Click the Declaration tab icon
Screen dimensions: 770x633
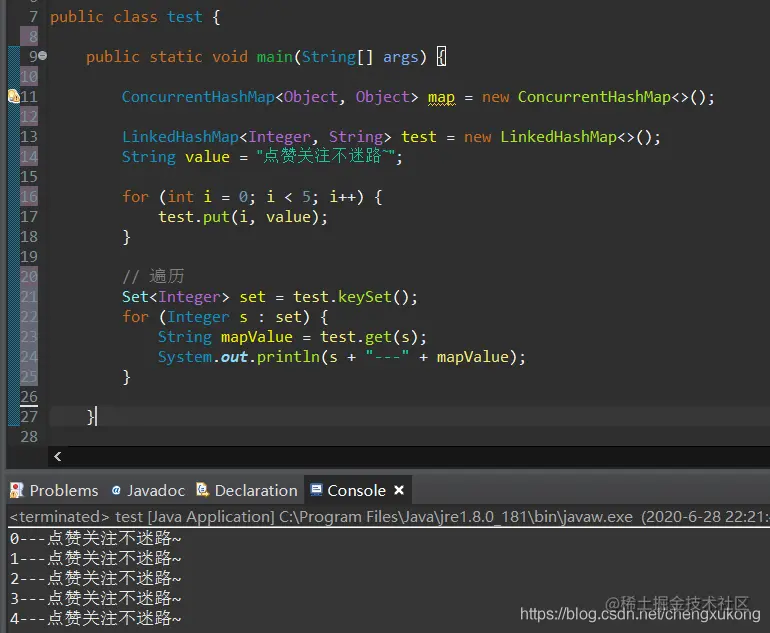click(202, 490)
